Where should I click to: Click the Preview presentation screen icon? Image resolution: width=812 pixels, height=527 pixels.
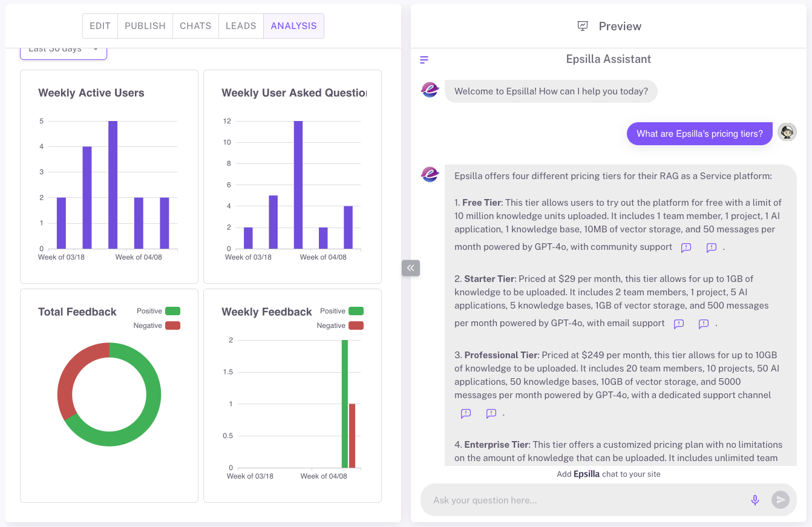pos(583,26)
